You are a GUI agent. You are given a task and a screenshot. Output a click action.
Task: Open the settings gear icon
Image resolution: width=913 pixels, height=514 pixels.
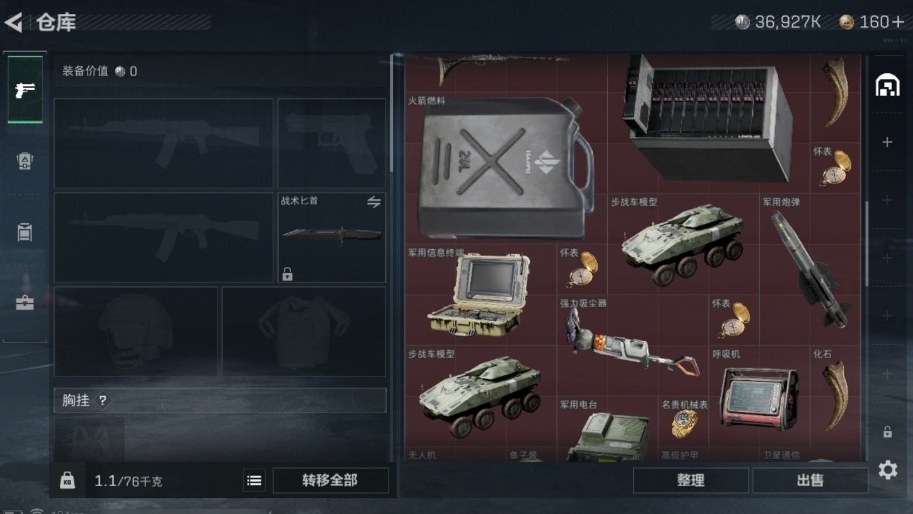pyautogui.click(x=887, y=469)
